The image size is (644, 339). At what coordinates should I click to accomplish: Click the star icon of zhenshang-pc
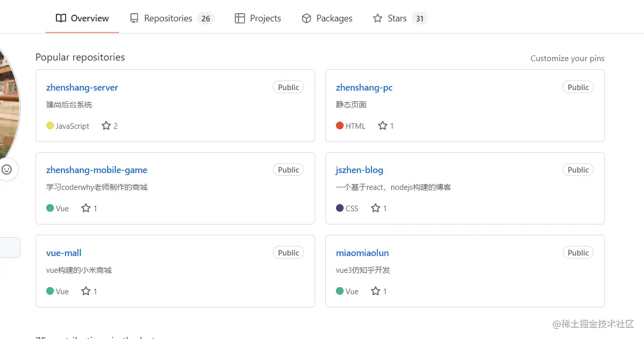[x=383, y=125]
